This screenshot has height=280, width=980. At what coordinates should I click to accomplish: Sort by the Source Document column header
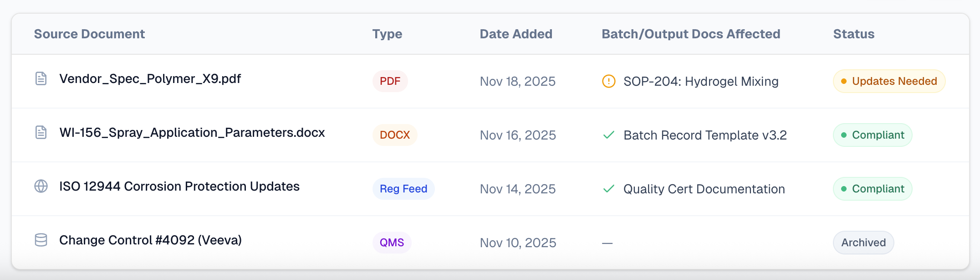tap(89, 34)
